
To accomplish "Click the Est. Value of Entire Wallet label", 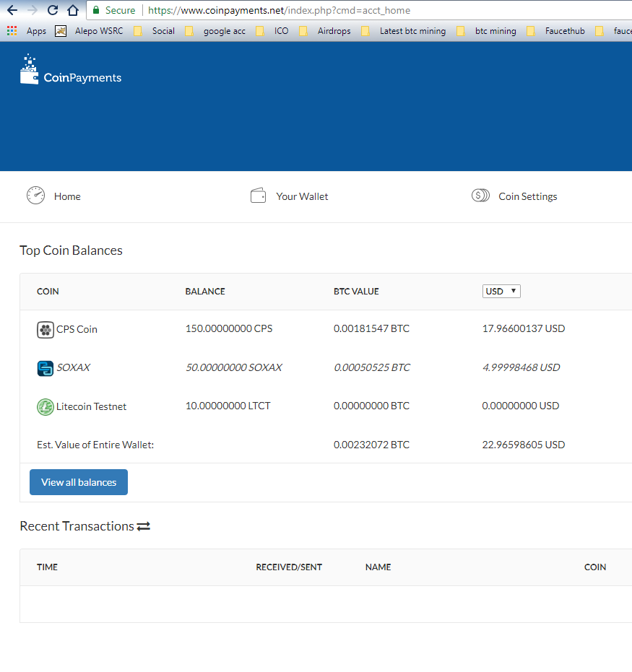I will (95, 445).
